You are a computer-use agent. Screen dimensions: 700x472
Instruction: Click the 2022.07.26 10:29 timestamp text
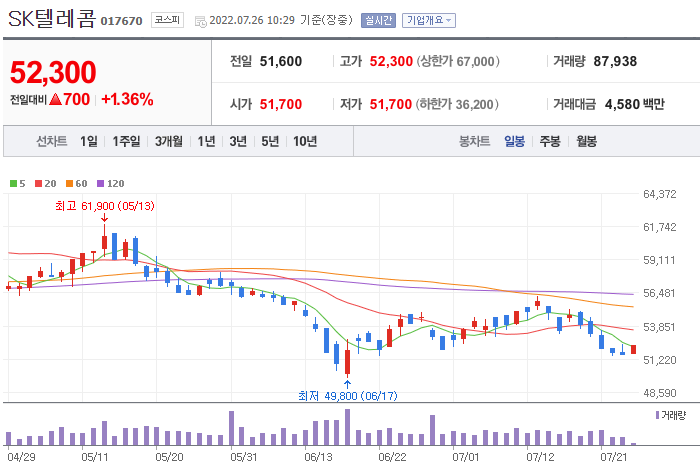tap(252, 21)
